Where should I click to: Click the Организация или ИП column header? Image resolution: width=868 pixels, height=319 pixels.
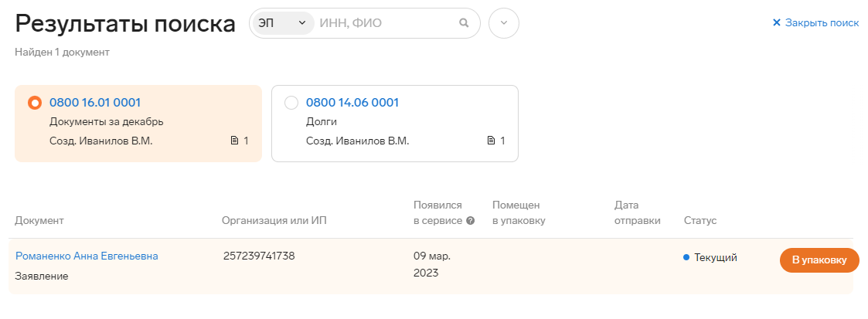(x=274, y=221)
